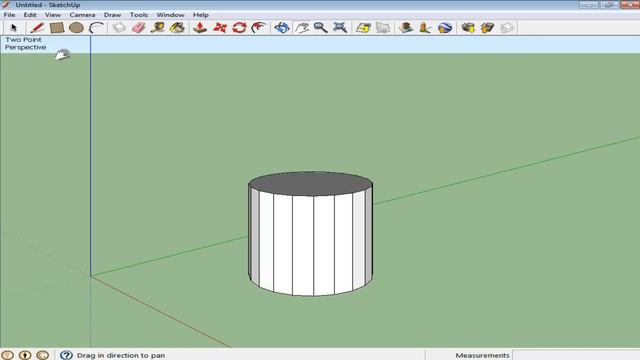This screenshot has height=360, width=640.
Task: Select the Paint Bucket tool
Action: point(177,28)
